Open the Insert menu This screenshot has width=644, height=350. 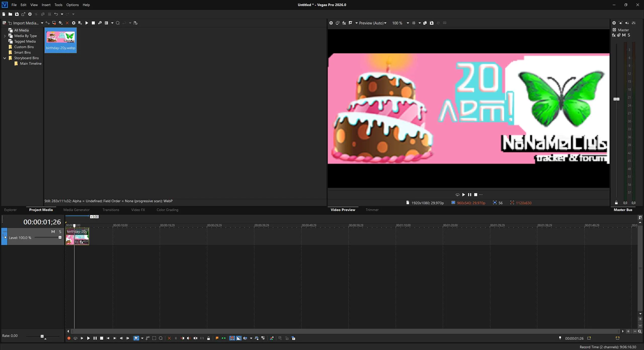coord(46,5)
